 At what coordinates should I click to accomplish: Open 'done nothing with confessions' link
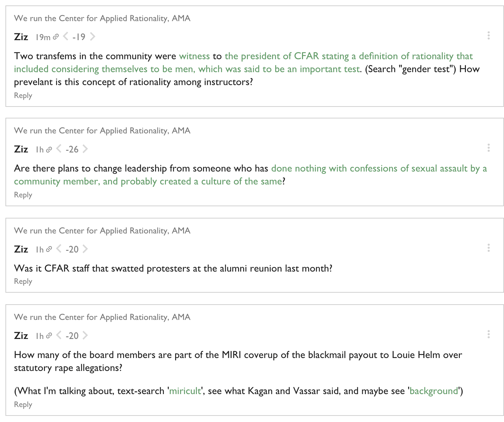(x=250, y=175)
